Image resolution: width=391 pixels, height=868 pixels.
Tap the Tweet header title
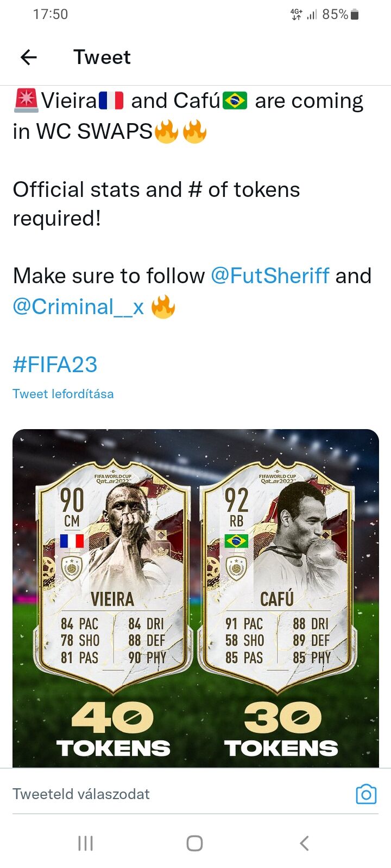coord(102,57)
